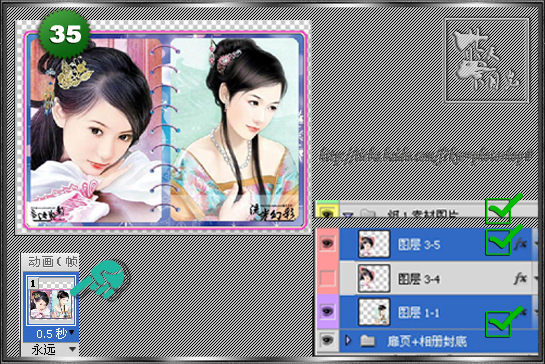Click the green checkmark beside 图层 1-1

click(x=503, y=322)
